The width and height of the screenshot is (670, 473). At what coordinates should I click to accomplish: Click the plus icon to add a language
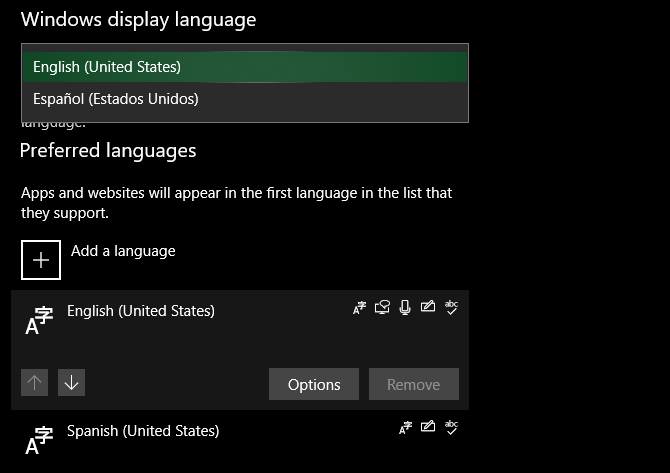[x=41, y=260]
